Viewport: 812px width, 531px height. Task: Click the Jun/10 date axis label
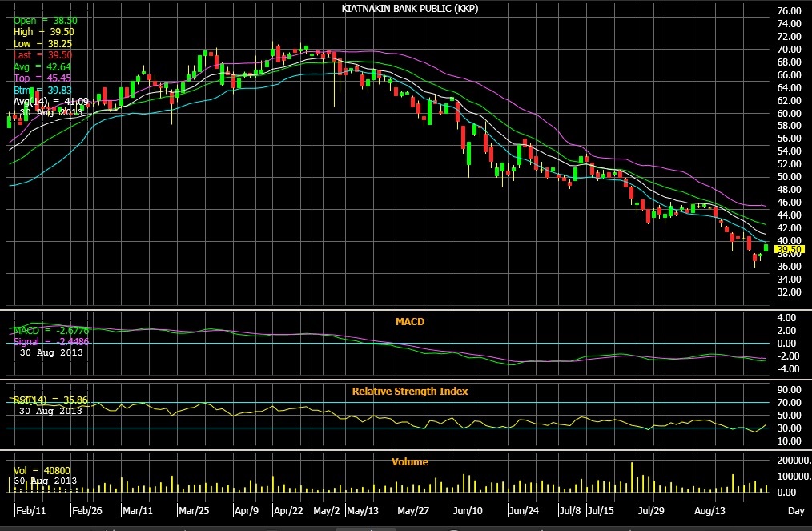click(468, 511)
